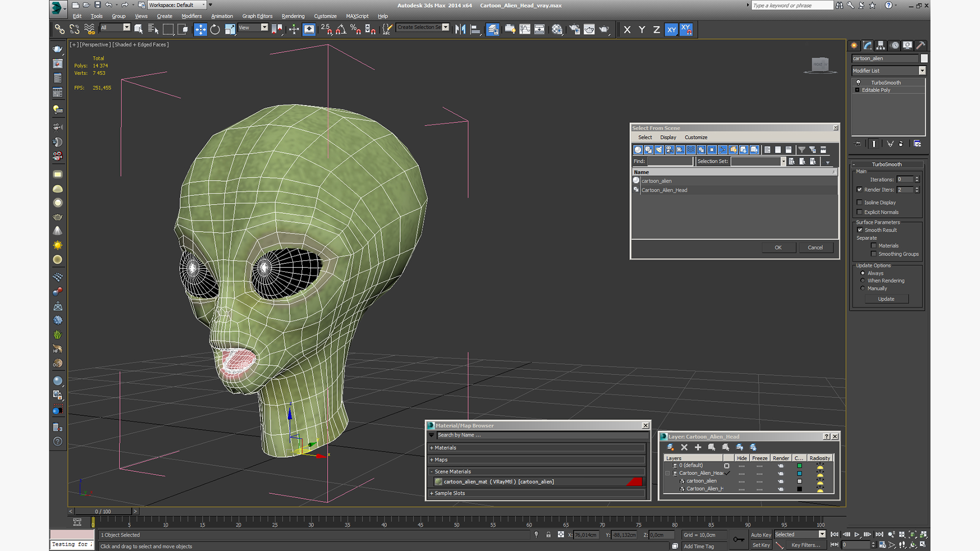Activate the Select and Rotate tool
Viewport: 980px width, 551px height.
click(215, 29)
